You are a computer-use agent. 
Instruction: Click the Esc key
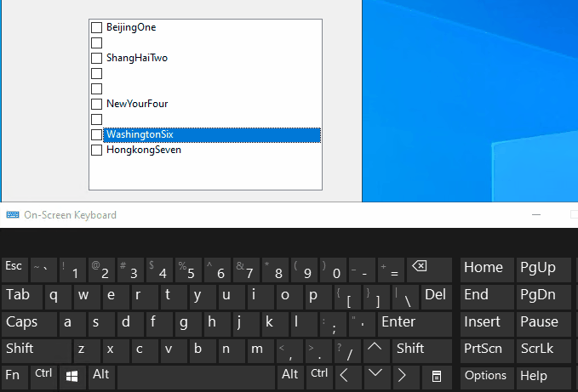pos(14,270)
